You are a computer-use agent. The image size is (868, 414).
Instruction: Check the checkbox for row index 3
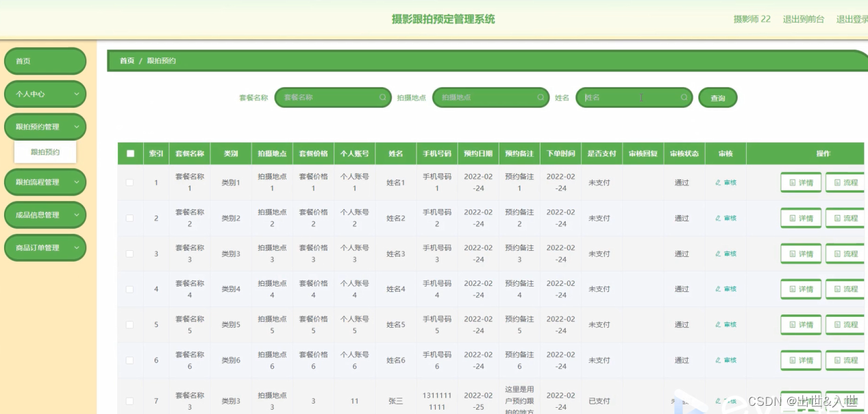[x=130, y=254]
